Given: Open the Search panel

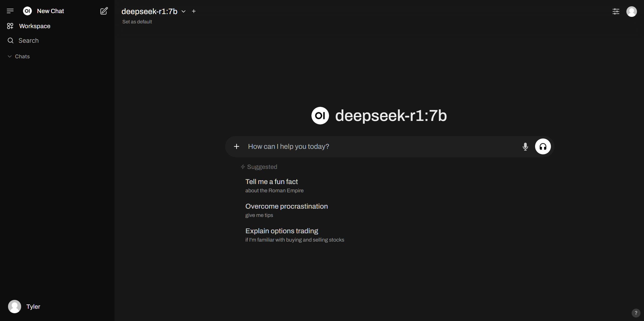Looking at the screenshot, I should click(28, 40).
